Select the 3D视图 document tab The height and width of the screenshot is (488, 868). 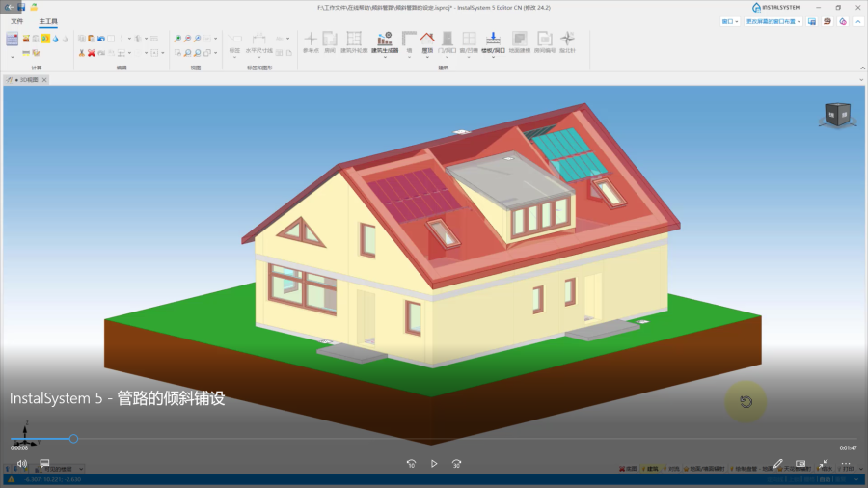pyautogui.click(x=28, y=80)
